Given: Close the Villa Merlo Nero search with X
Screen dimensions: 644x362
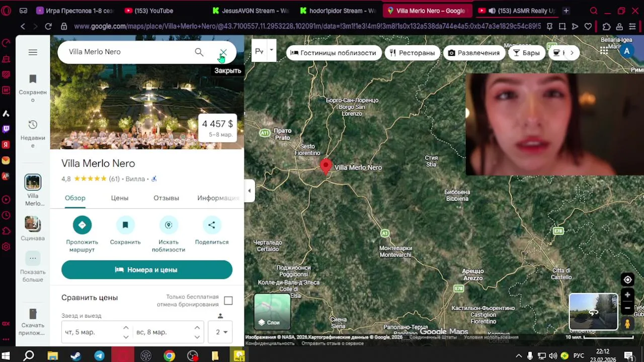Looking at the screenshot, I should [223, 52].
